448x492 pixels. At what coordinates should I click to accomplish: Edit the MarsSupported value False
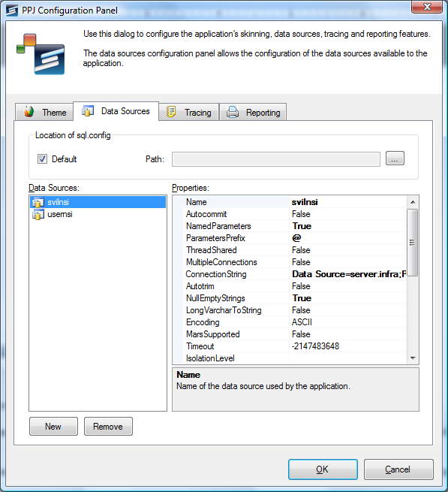click(348, 334)
